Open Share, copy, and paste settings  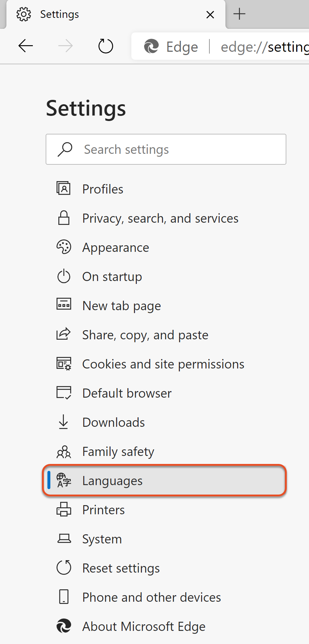click(x=145, y=335)
